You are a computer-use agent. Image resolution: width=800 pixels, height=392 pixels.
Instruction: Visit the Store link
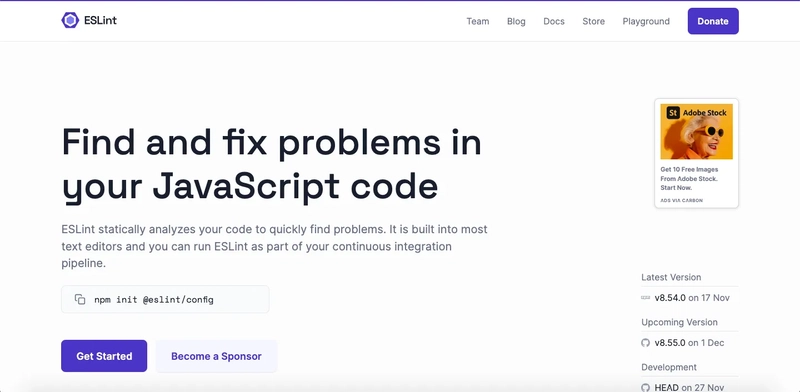[x=593, y=21]
